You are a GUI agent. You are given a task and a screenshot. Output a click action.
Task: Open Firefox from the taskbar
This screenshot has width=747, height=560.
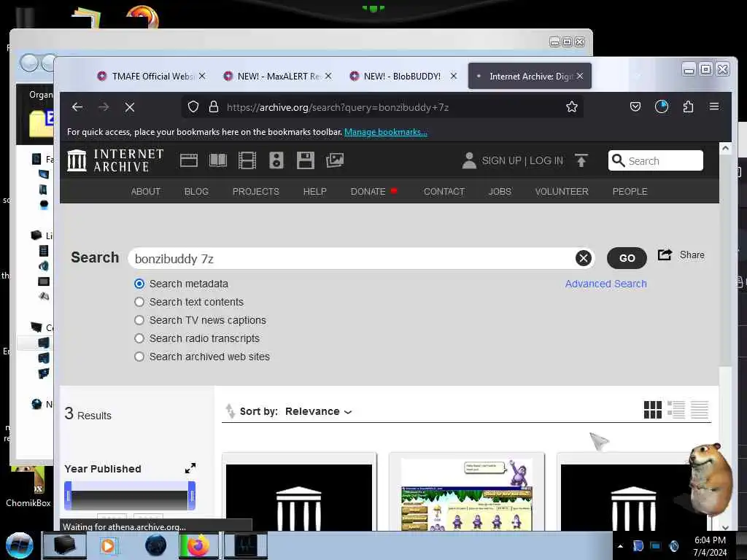coord(198,545)
